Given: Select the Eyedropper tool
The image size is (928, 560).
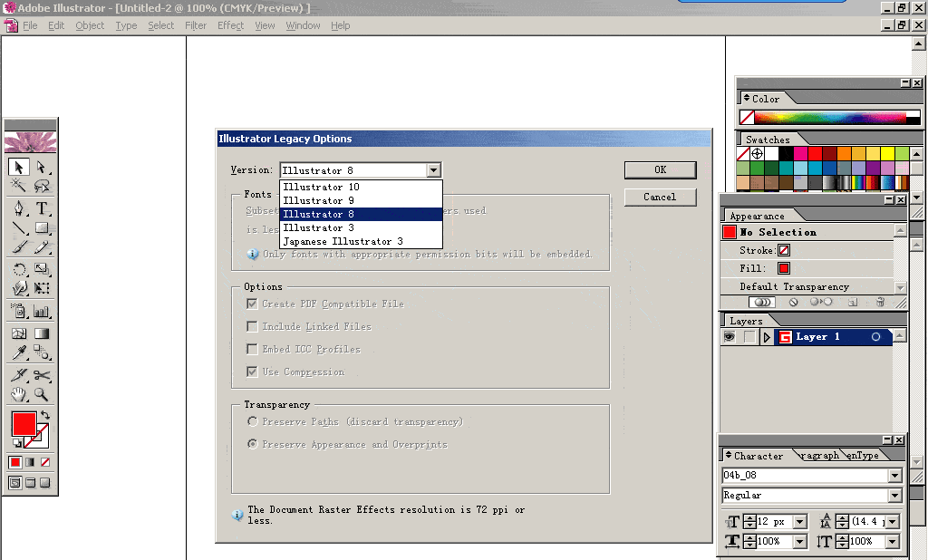Looking at the screenshot, I should (x=18, y=352).
